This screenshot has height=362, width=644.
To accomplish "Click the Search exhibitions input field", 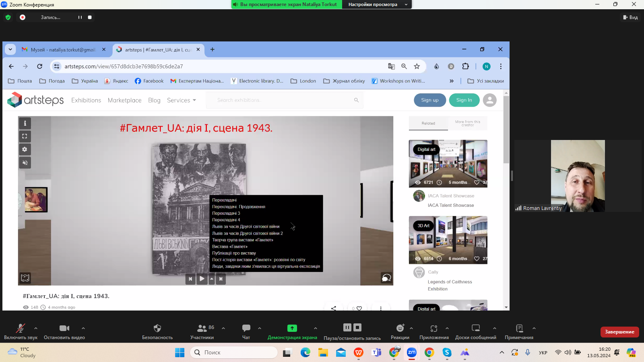I will click(x=284, y=100).
